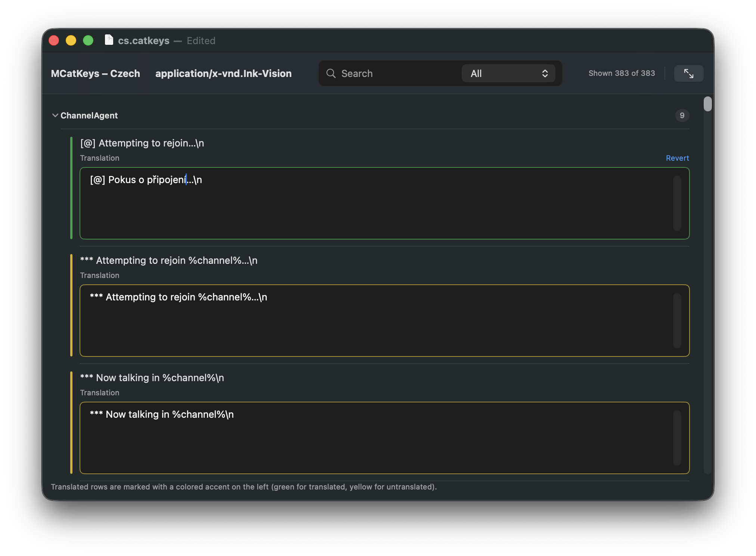Click the scrollbar inside second translation box
The height and width of the screenshot is (556, 756).
click(677, 321)
